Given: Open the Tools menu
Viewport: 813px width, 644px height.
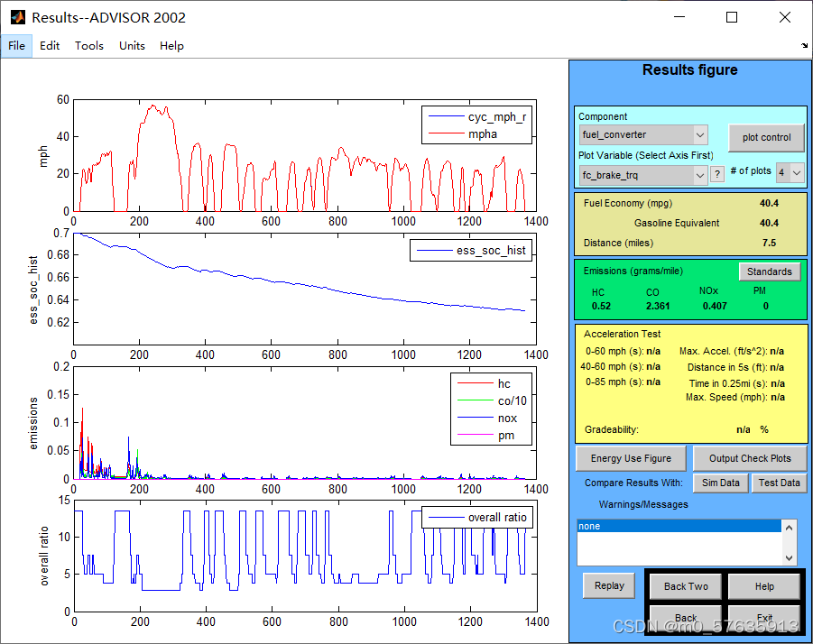Looking at the screenshot, I should tap(88, 45).
